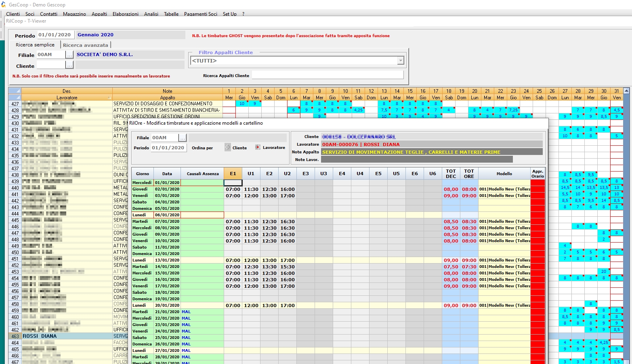Select the Lavoratore radio button for Ordina per

tap(257, 148)
